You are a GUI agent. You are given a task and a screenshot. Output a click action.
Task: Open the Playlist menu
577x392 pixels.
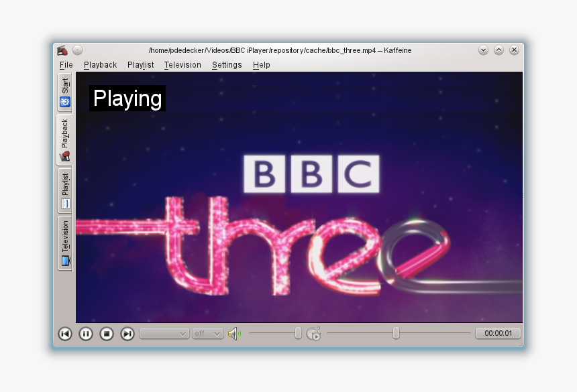pos(141,65)
